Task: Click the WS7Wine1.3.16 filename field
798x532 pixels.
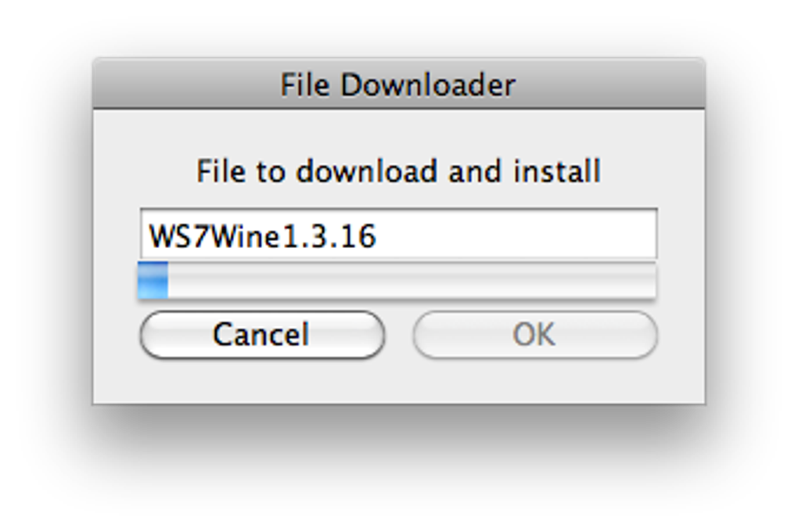Action: 397,235
